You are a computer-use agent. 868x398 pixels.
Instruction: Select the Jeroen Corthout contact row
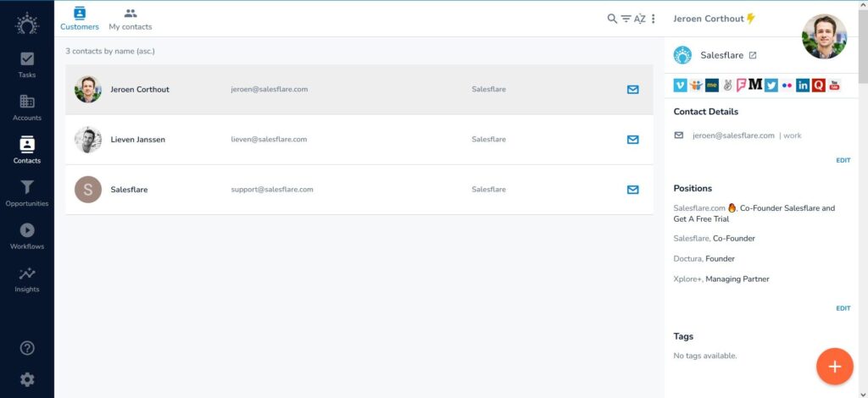click(x=359, y=90)
